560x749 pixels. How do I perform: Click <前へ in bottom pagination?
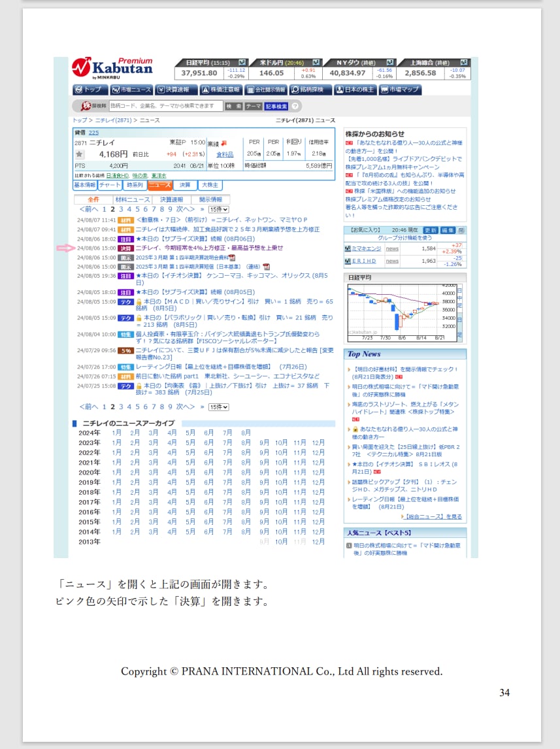coord(88,407)
